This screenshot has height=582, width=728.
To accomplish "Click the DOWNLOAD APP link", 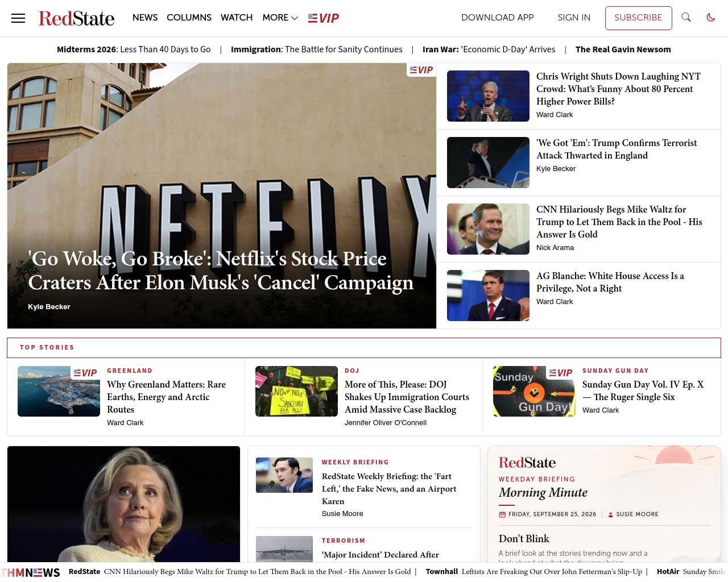I will pyautogui.click(x=498, y=18).
